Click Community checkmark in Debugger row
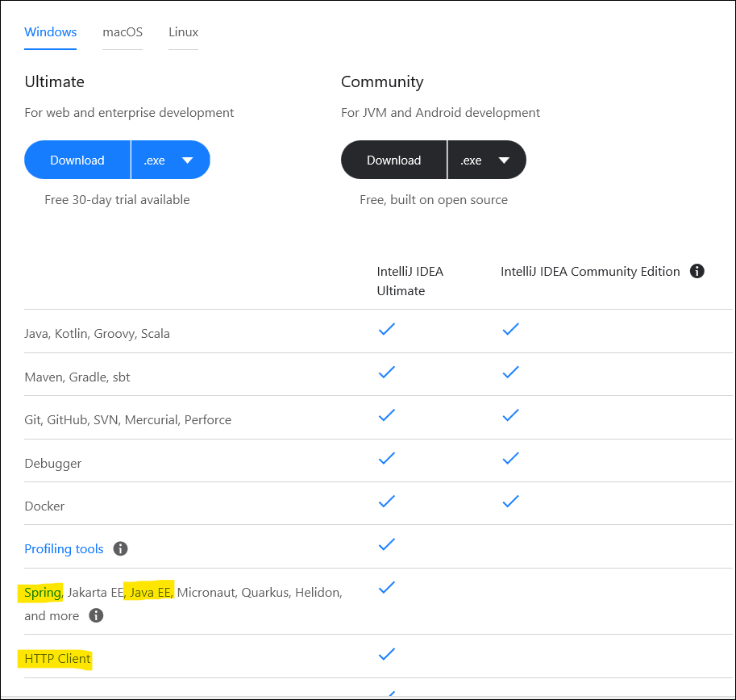The image size is (736, 700). [509, 458]
